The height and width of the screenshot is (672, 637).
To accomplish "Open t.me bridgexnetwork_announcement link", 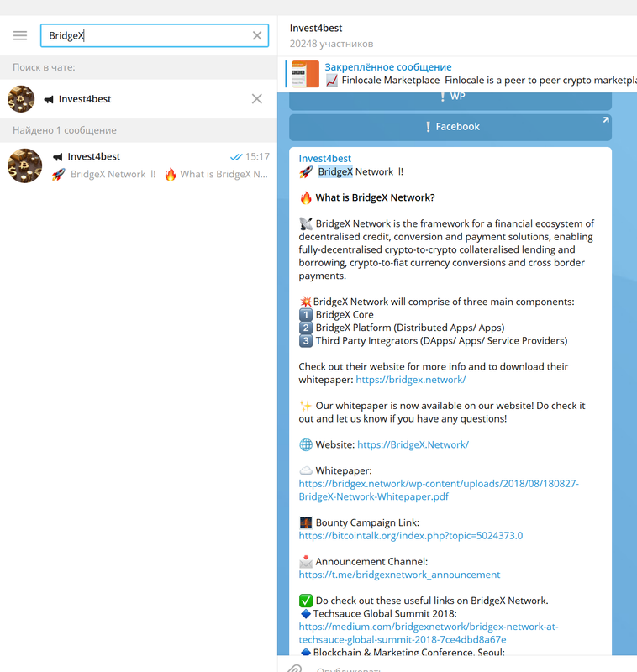I will tap(399, 575).
